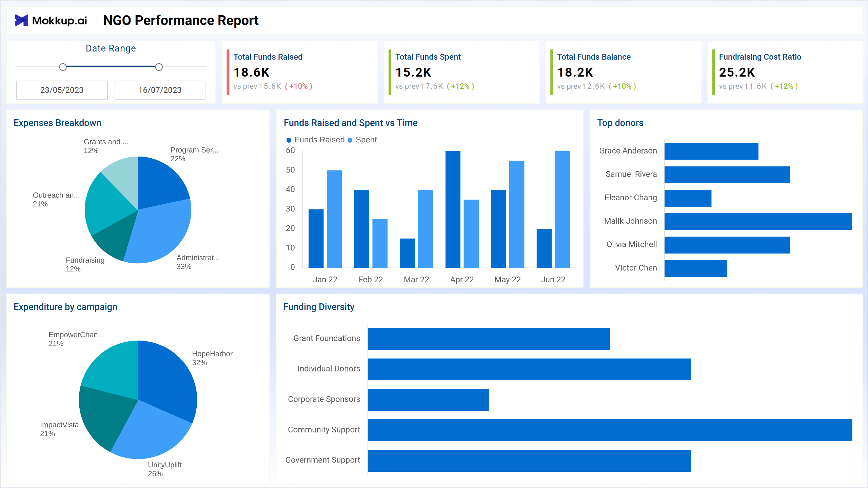
Task: Click the Feb 22 Funds Raised bar
Action: click(x=362, y=229)
